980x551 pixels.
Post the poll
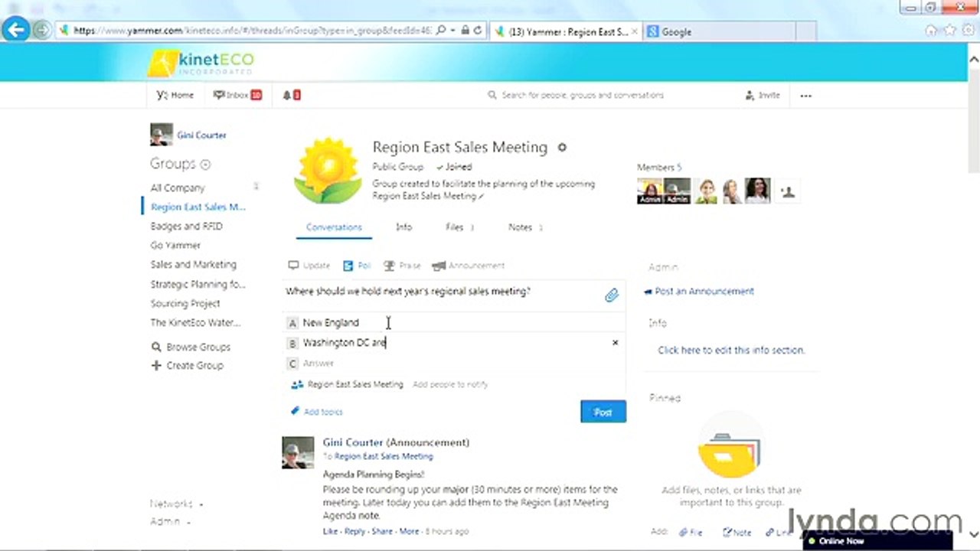603,412
